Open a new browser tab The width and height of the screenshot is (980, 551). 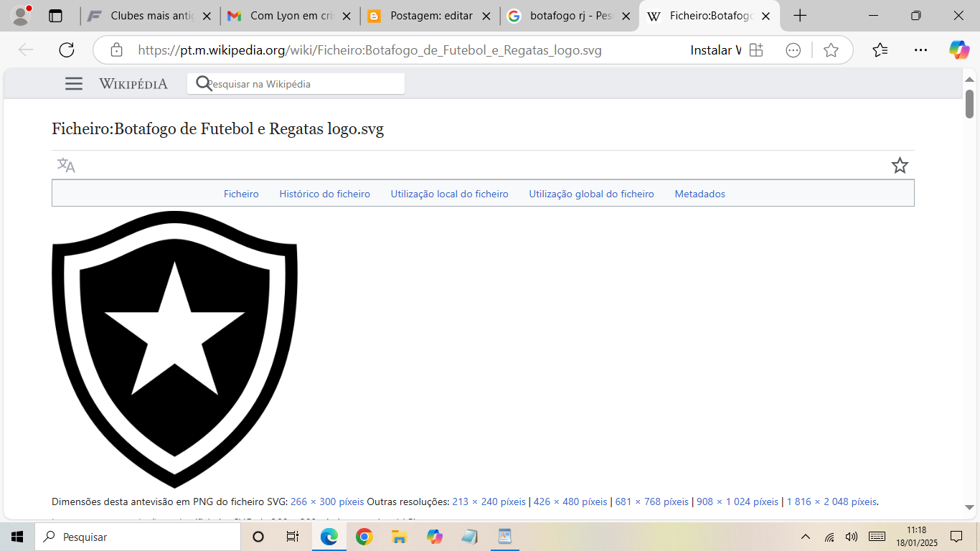pyautogui.click(x=800, y=16)
